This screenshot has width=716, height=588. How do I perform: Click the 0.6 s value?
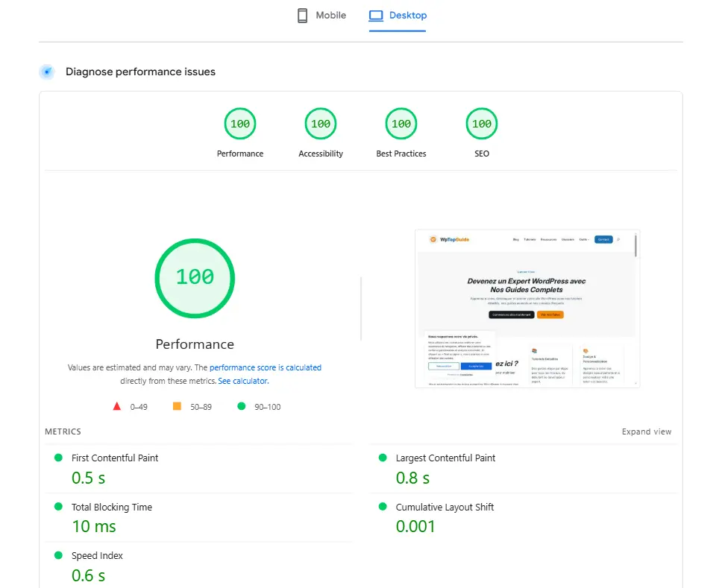click(88, 575)
